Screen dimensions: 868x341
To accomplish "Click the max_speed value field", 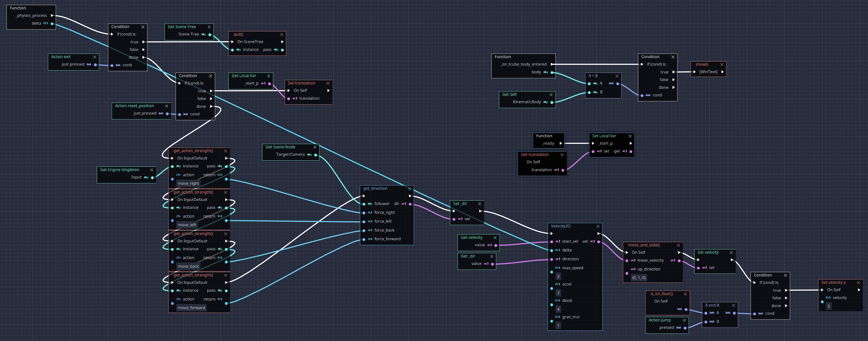I will [x=558, y=276].
